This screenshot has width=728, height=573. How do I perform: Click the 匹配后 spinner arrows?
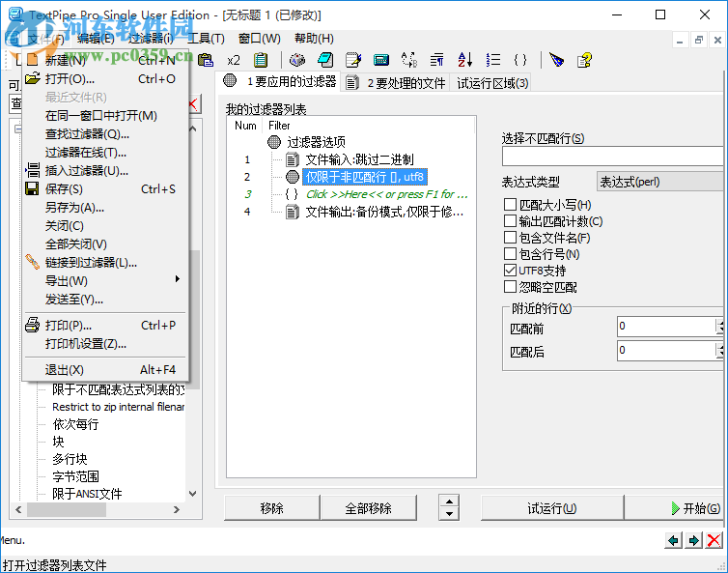click(x=719, y=350)
